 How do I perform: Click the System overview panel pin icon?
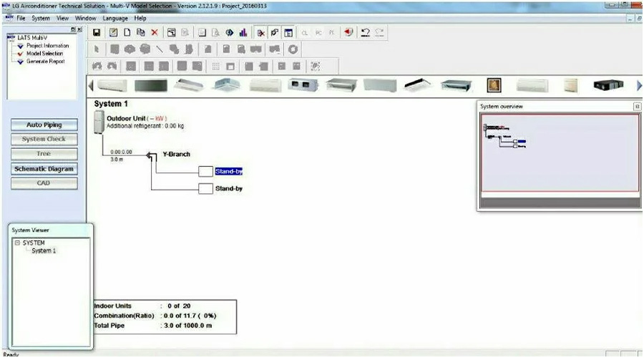click(x=637, y=107)
